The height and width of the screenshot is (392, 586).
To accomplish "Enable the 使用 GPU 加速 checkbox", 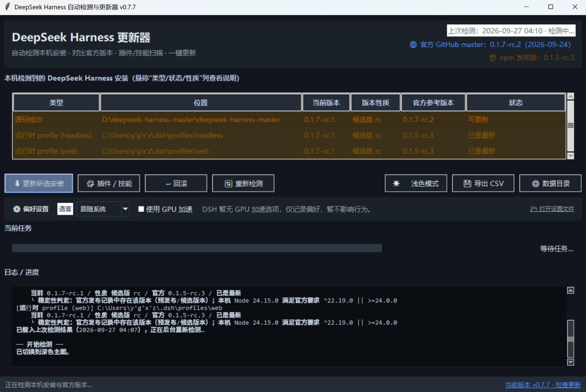I will (141, 209).
